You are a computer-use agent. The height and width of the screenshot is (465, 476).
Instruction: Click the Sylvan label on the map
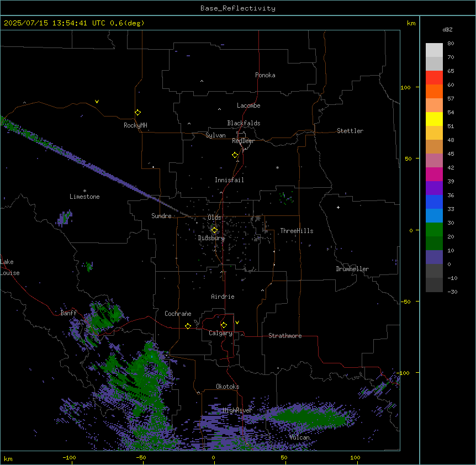215,135
